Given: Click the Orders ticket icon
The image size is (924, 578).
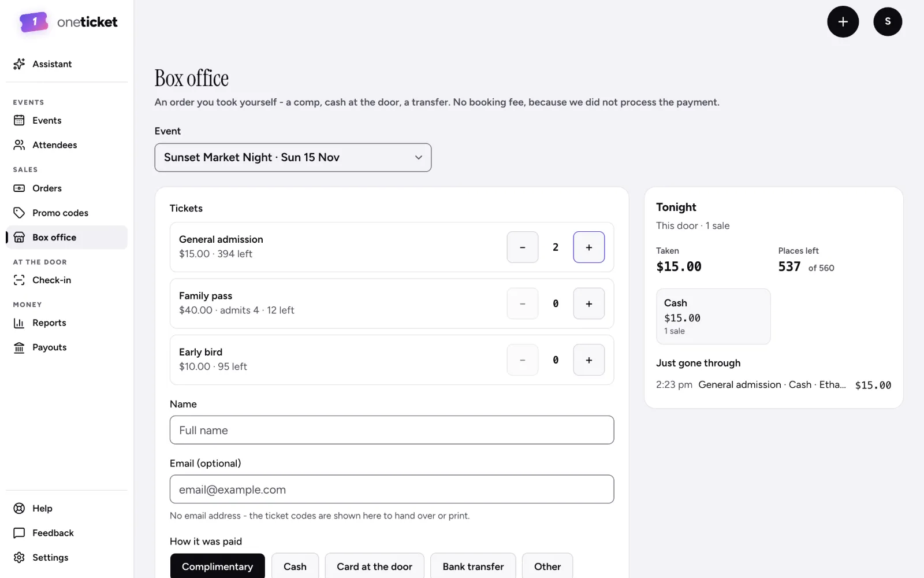Looking at the screenshot, I should click(19, 188).
